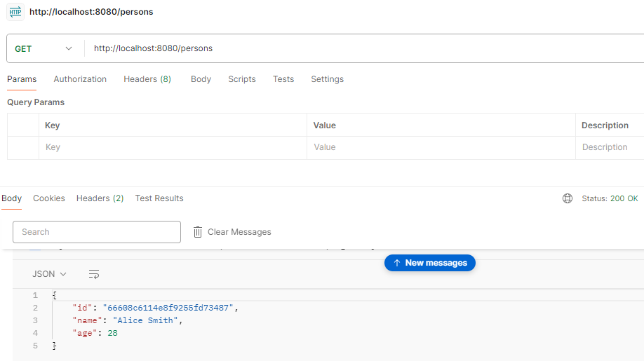Toggle the line wrap icon next to JSON
The height and width of the screenshot is (361, 644).
pyautogui.click(x=94, y=274)
